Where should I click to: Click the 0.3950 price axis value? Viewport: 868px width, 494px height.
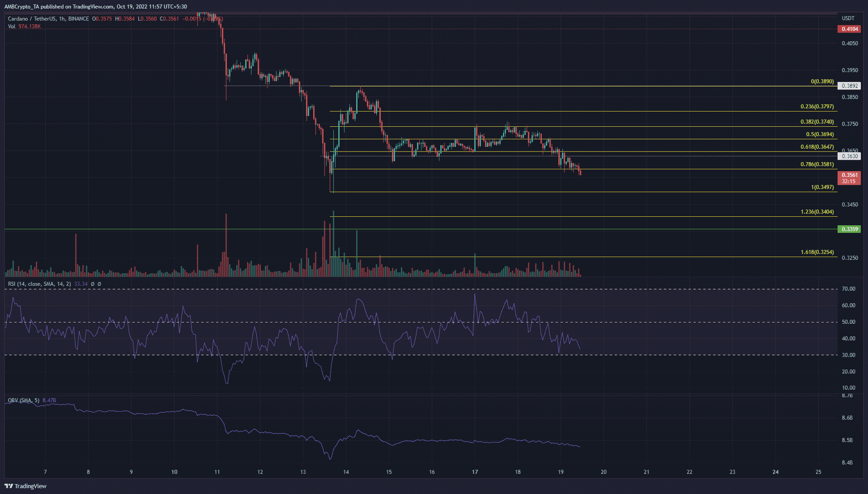850,70
